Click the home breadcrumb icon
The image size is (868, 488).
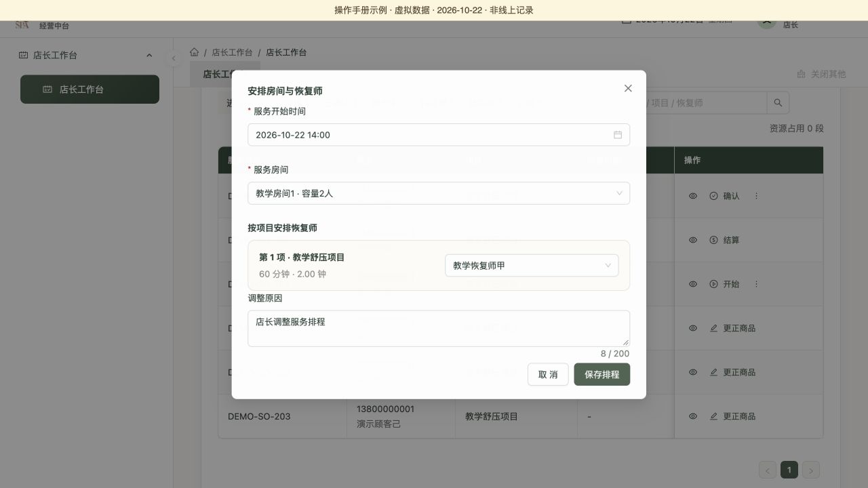[195, 52]
